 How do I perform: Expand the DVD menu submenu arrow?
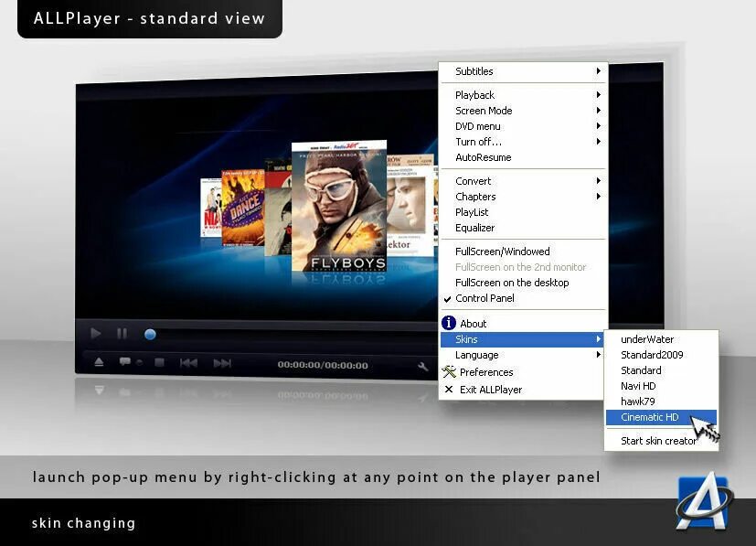pos(599,126)
